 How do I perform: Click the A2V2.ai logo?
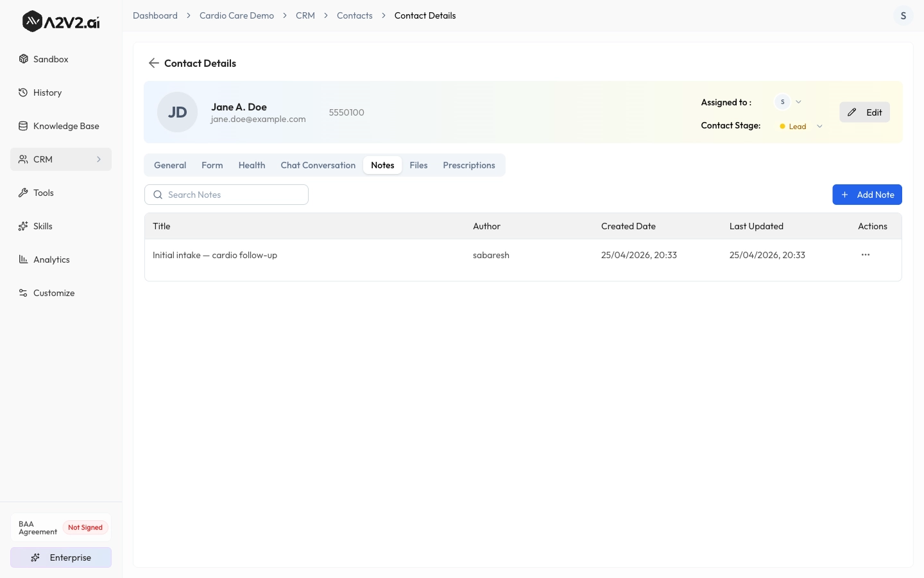60,21
